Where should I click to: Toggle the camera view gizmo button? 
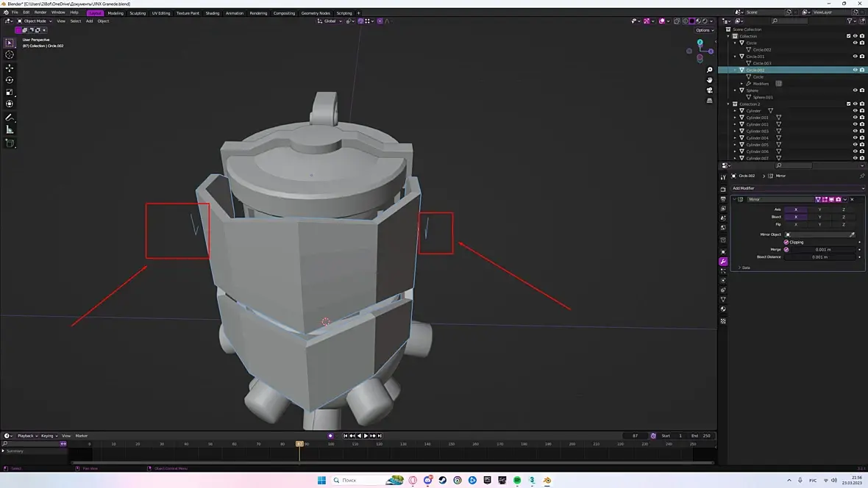710,90
